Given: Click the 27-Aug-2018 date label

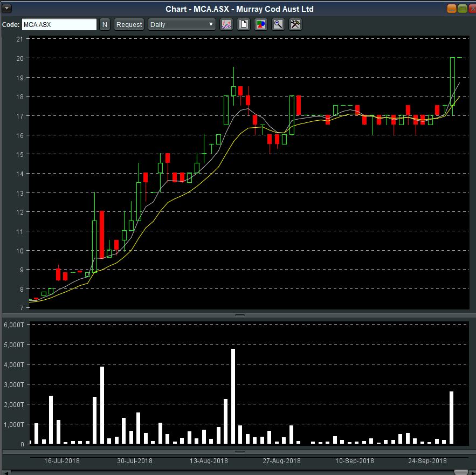Looking at the screenshot, I should 281,461.
